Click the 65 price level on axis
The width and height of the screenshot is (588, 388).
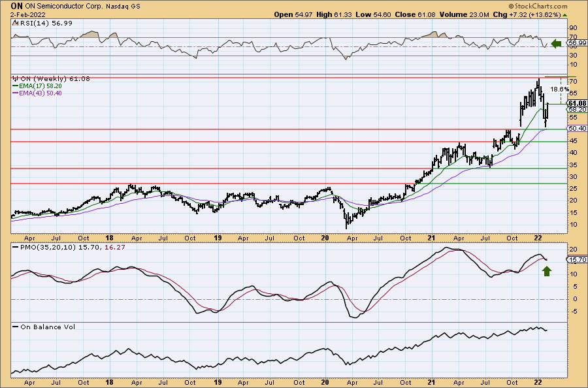(x=573, y=93)
